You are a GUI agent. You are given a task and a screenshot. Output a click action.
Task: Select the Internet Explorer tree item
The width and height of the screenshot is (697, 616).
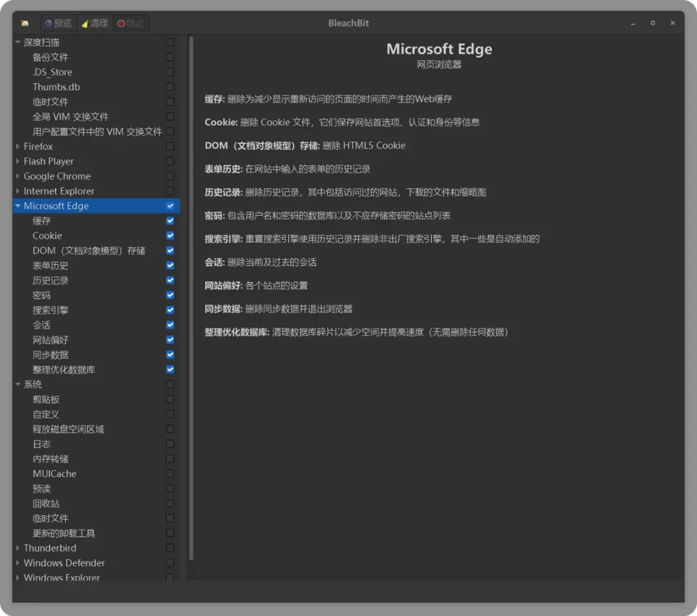[x=59, y=190]
